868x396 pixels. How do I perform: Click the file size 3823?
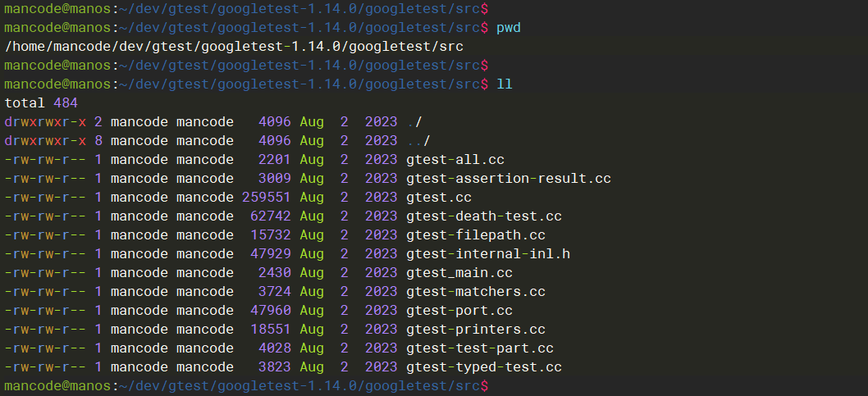click(x=275, y=367)
